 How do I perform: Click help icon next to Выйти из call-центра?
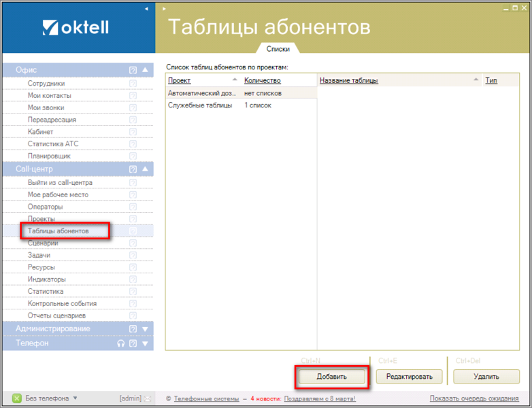133,183
